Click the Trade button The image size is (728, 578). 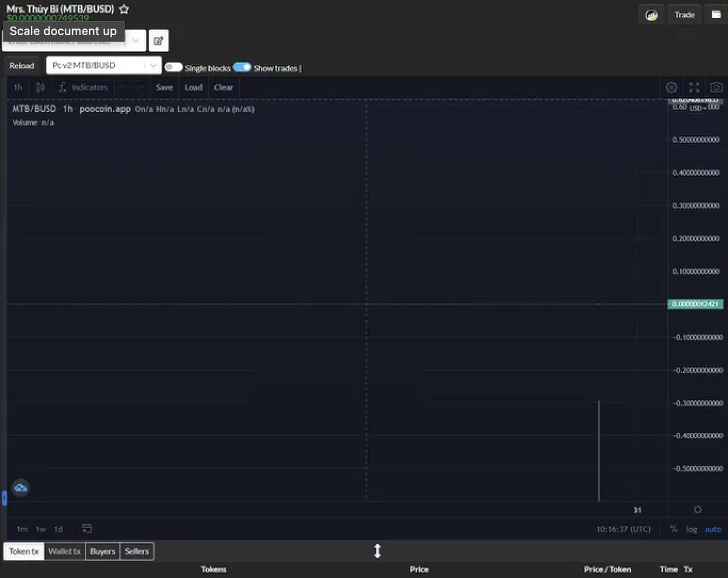point(684,15)
